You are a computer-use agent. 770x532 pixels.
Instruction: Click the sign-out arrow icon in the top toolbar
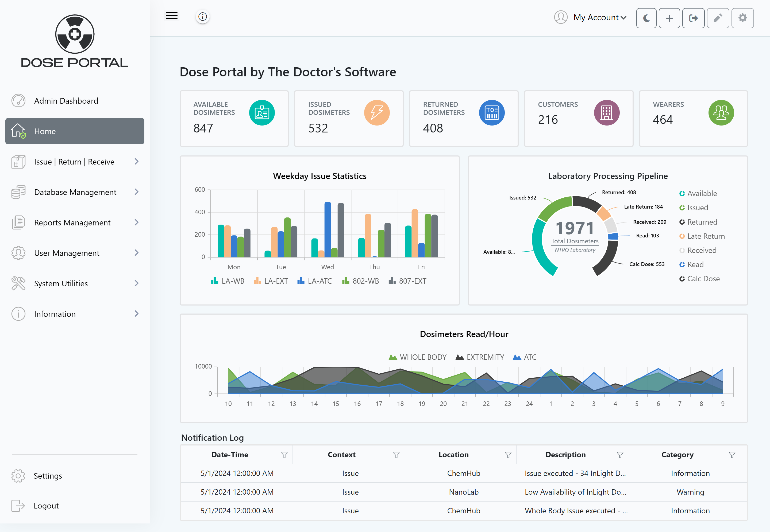coord(693,18)
